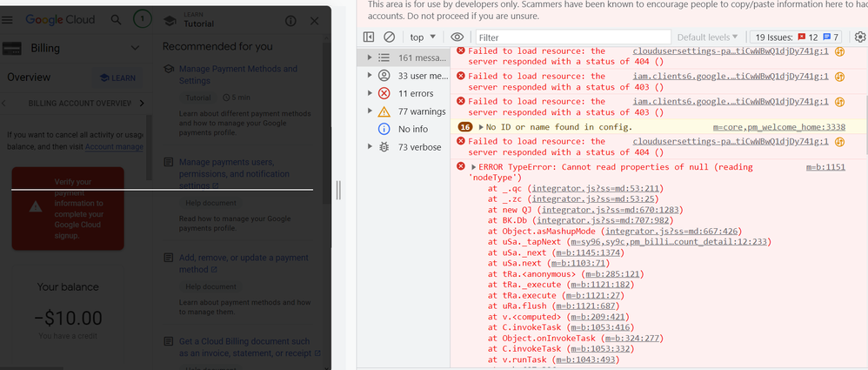Image resolution: width=868 pixels, height=370 pixels.
Task: Click the Tutorial tag under Manage Payment Methods
Action: (198, 98)
